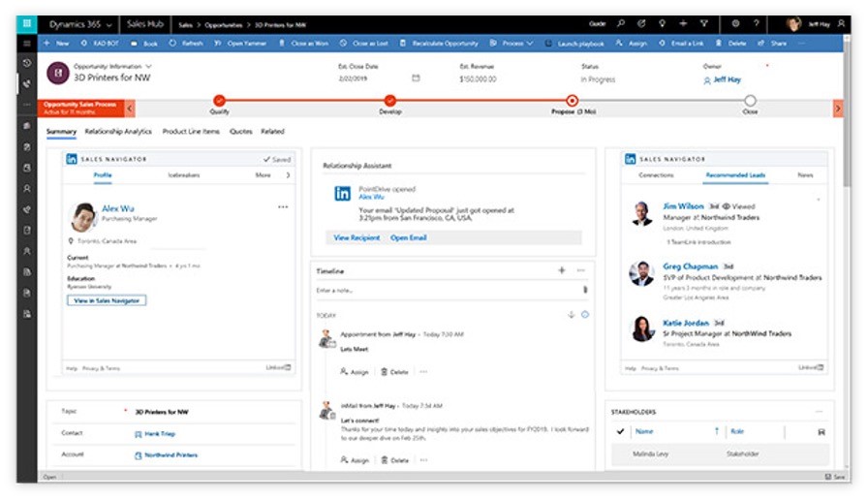Open Northwind Printers account link
Screen dimensions: 868x500
(x=171, y=455)
